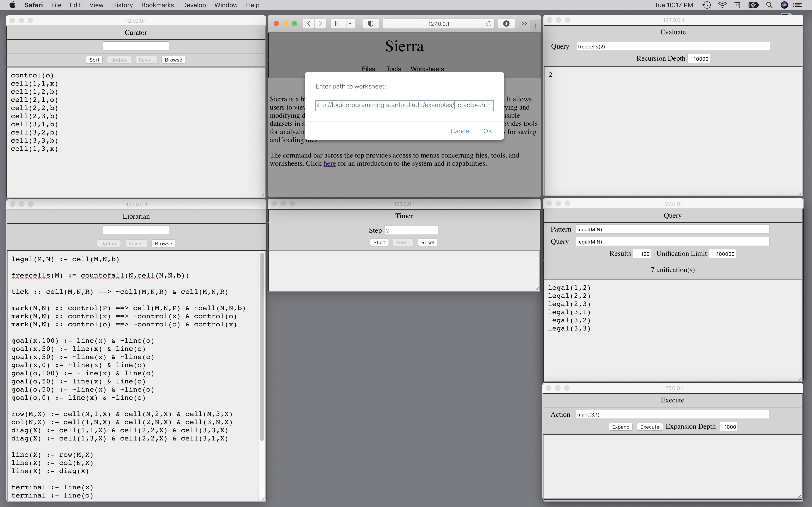Open the Worksheets menu in Sierra
Viewport: 812px width, 507px height.
(x=427, y=69)
